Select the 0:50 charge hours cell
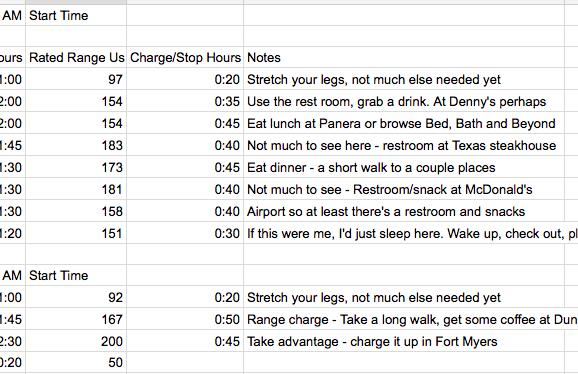Screen dimensions: 578x374 185,319
